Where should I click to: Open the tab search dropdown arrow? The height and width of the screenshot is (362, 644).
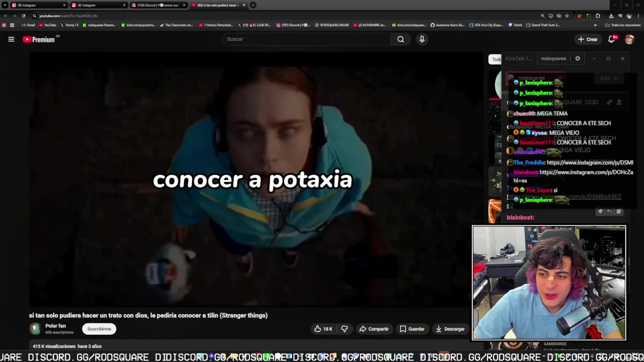pos(5,5)
